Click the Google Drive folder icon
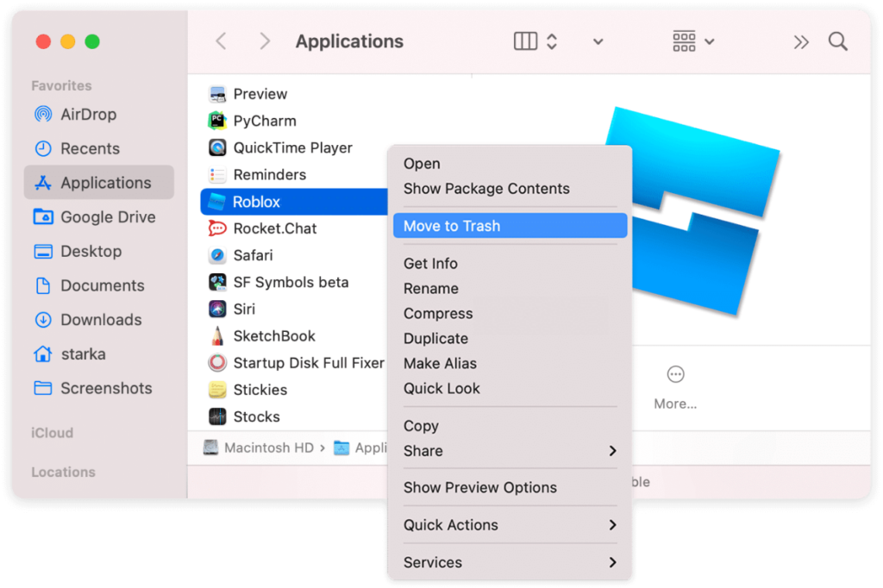 coord(43,217)
